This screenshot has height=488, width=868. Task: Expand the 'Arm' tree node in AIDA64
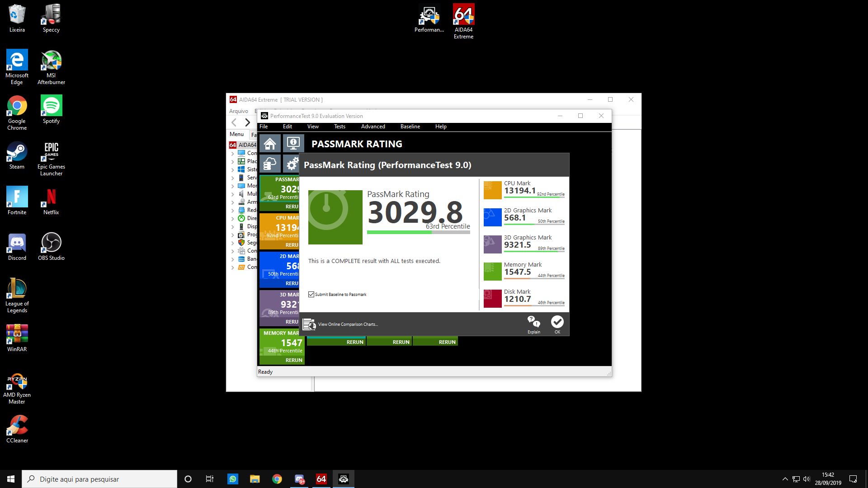point(232,202)
